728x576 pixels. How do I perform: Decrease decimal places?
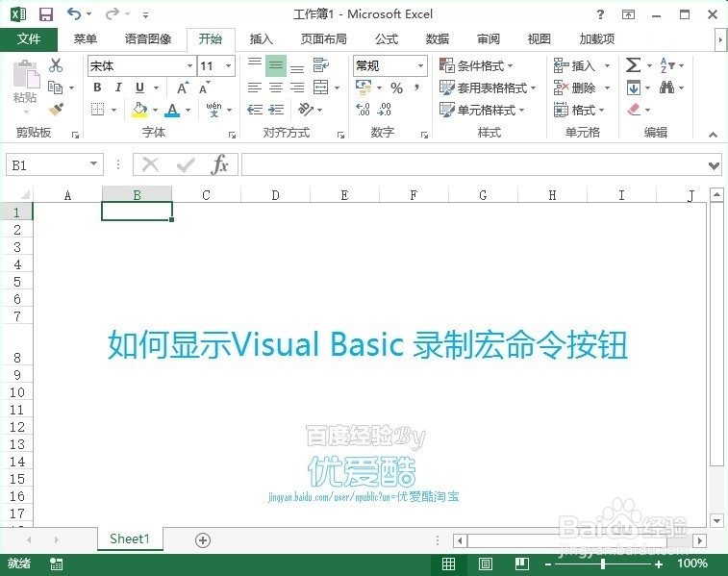point(385,110)
